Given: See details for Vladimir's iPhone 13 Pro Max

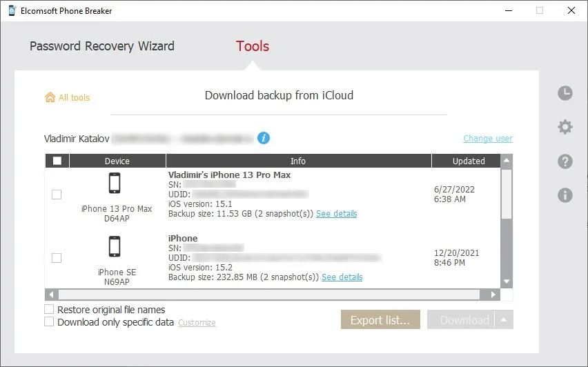Looking at the screenshot, I should [x=336, y=214].
